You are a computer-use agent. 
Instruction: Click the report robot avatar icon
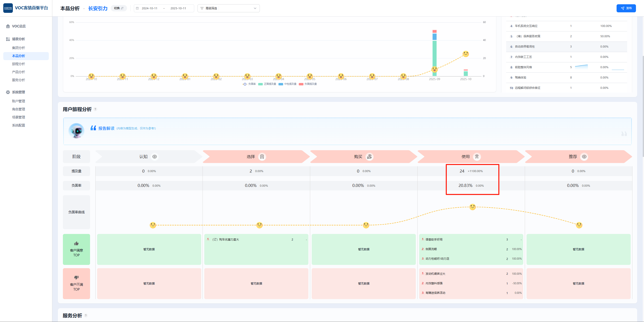pos(76,131)
